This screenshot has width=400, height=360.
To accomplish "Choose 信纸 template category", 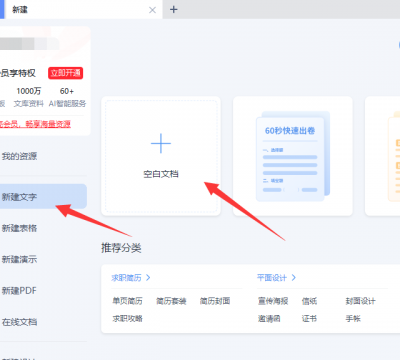I will click(309, 301).
